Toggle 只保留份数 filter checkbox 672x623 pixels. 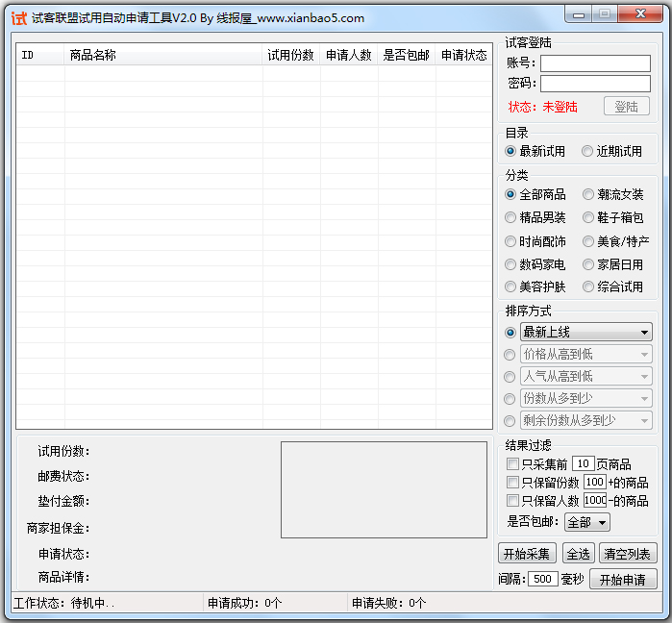(x=513, y=483)
